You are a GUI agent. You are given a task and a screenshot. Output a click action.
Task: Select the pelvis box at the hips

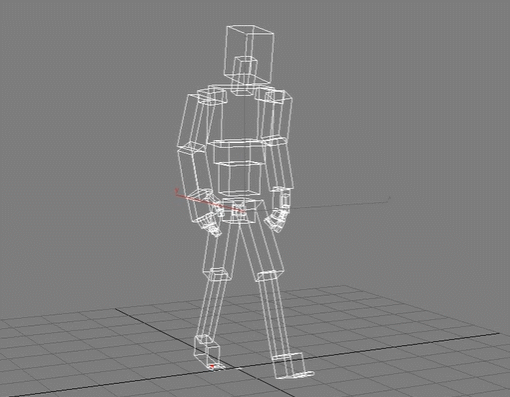(242, 211)
